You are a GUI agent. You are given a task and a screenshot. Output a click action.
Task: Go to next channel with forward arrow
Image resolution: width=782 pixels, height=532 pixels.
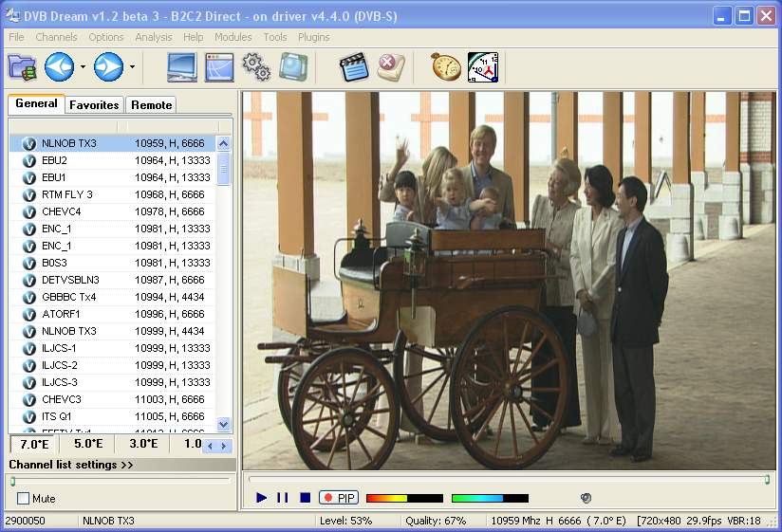click(107, 67)
